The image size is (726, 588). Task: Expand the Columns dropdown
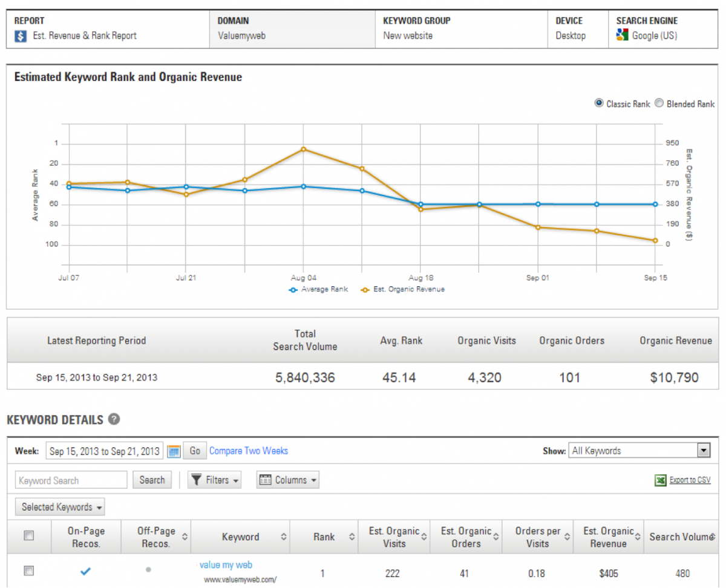pyautogui.click(x=288, y=480)
